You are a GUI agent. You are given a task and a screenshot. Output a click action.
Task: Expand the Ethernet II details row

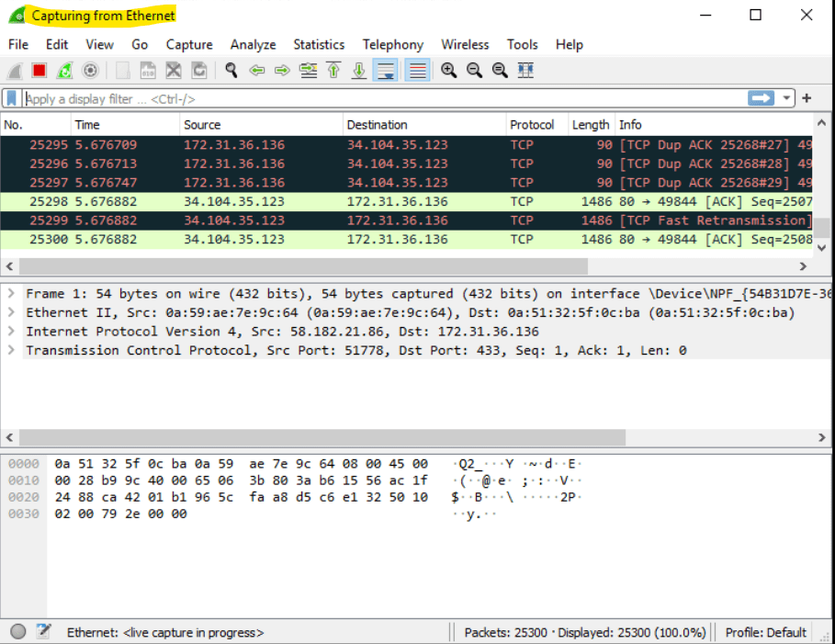(11, 312)
